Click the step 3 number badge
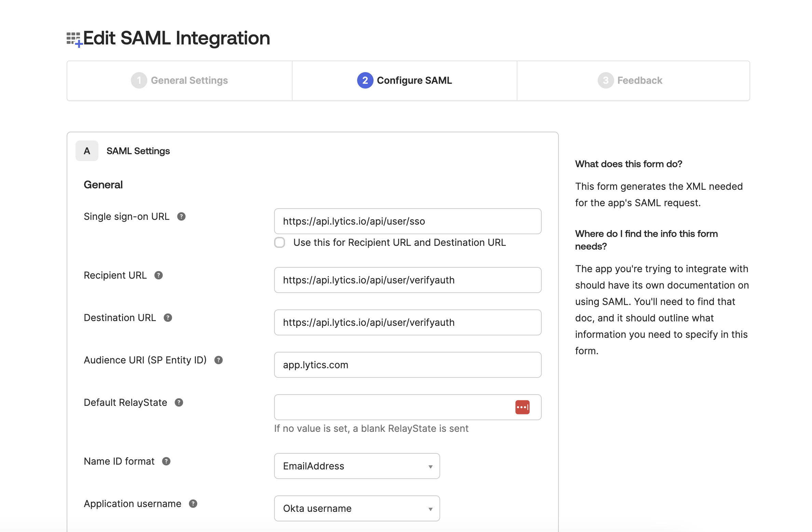 [x=606, y=80]
